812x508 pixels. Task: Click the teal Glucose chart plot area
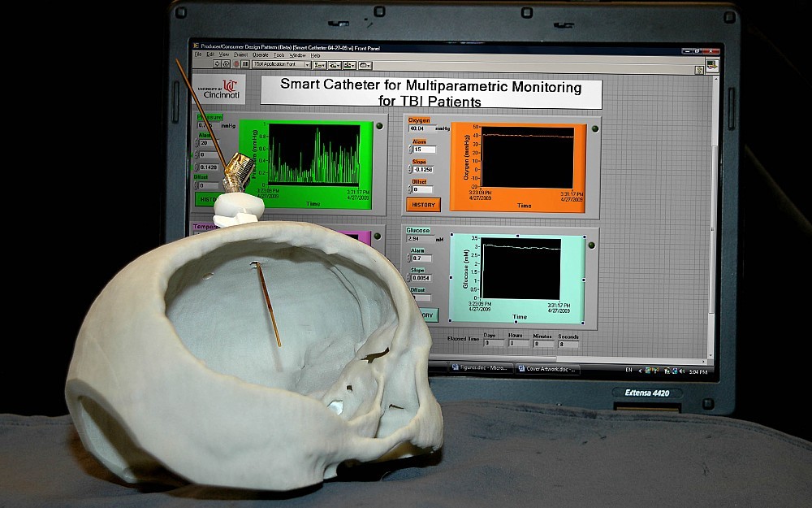point(521,268)
